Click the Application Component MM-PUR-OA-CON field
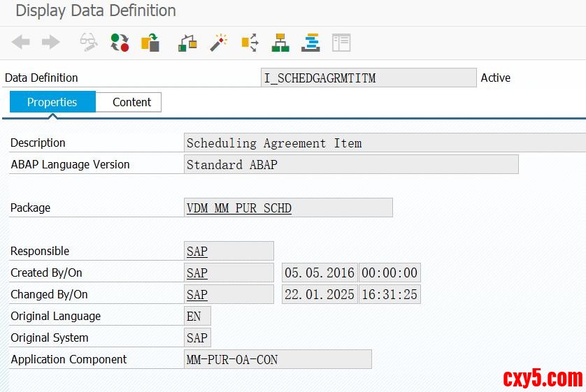586x392 pixels. coord(232,360)
